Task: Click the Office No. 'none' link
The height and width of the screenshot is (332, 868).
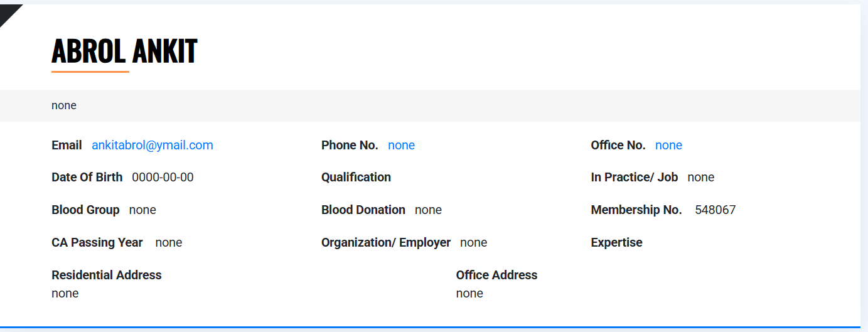Action: coord(668,146)
